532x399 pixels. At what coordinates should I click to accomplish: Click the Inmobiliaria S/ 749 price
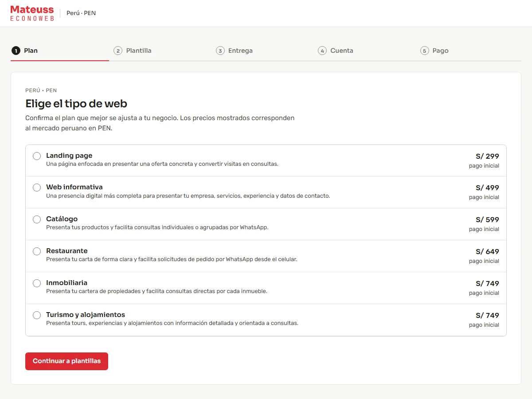tap(487, 283)
